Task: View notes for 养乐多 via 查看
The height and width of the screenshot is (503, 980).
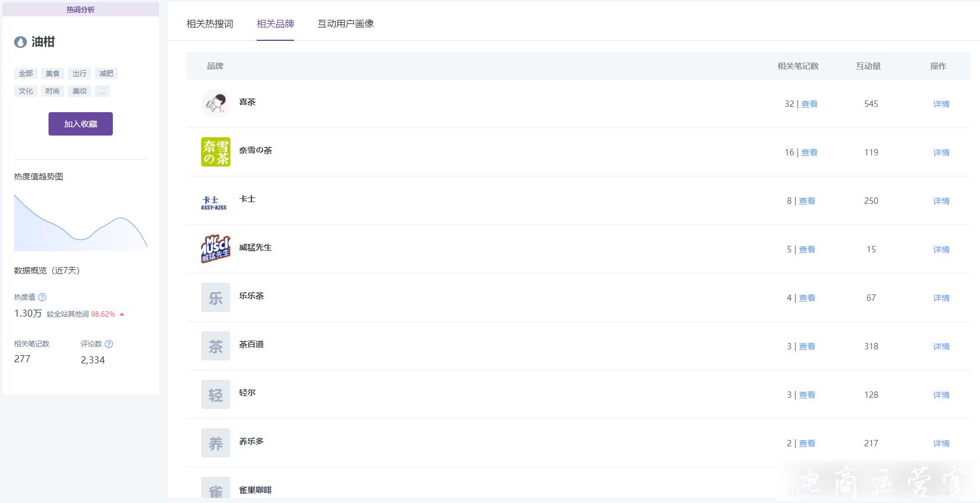Action: 807,443
